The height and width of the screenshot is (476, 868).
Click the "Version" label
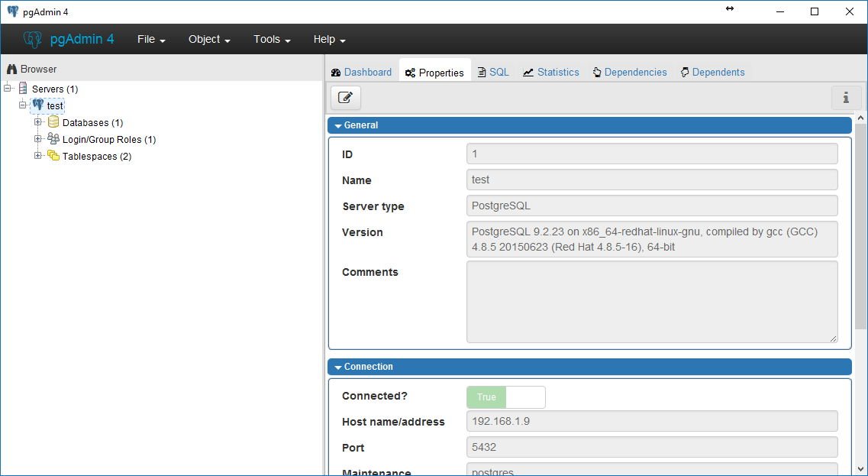pyautogui.click(x=363, y=232)
